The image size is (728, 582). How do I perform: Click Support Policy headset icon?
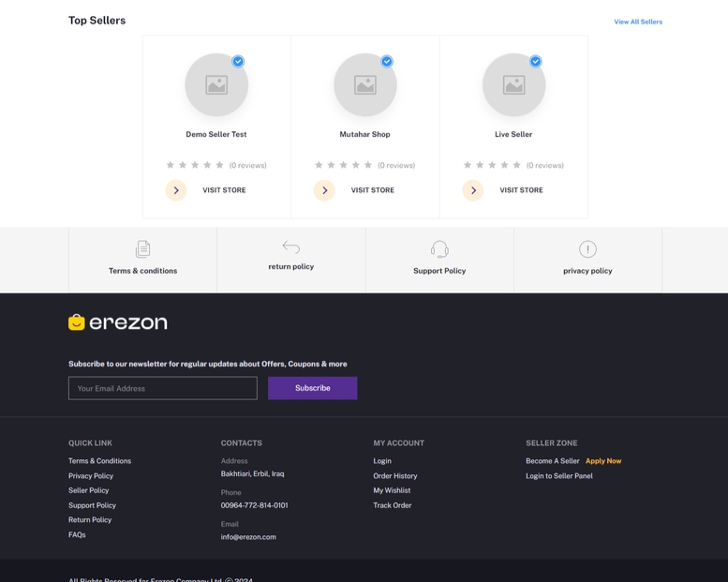point(439,249)
